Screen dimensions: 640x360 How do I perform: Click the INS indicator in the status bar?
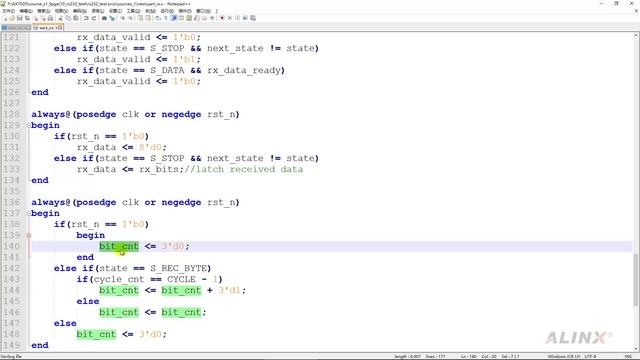pyautogui.click(x=628, y=356)
